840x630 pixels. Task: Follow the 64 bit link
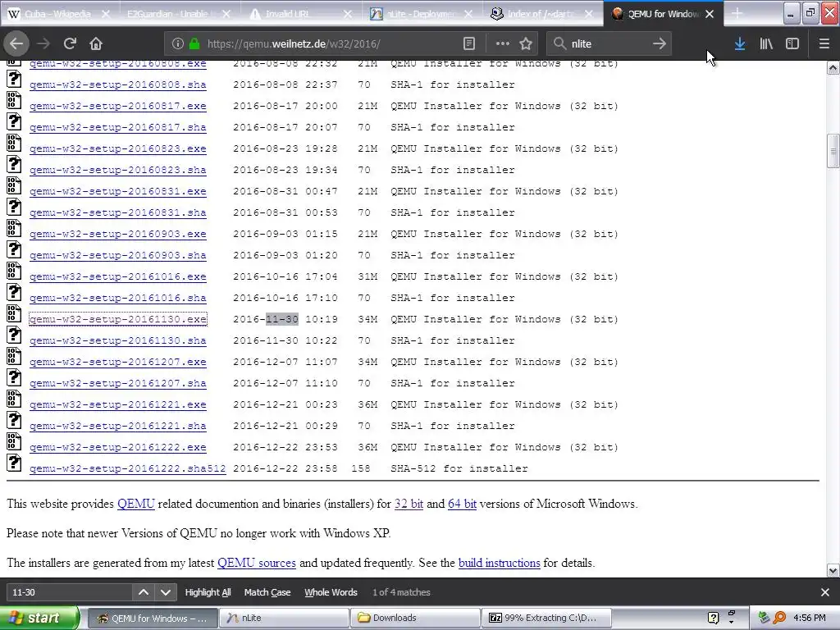(x=462, y=504)
